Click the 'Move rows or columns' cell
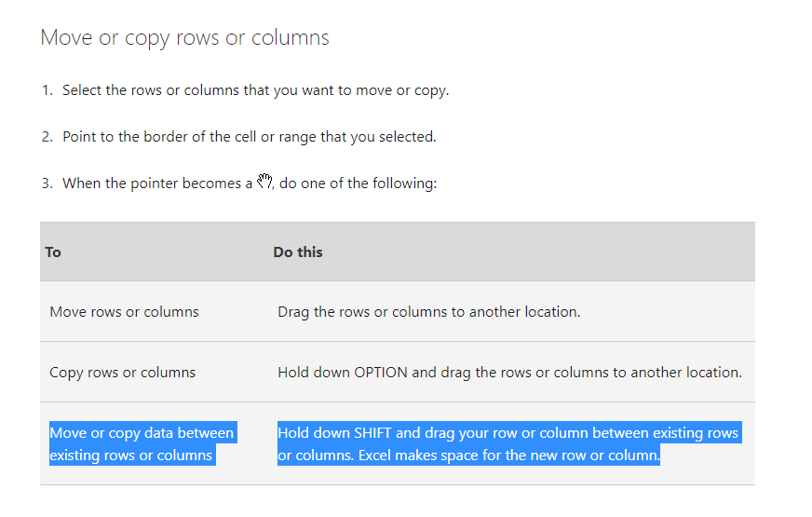This screenshot has height=517, width=812. [124, 312]
